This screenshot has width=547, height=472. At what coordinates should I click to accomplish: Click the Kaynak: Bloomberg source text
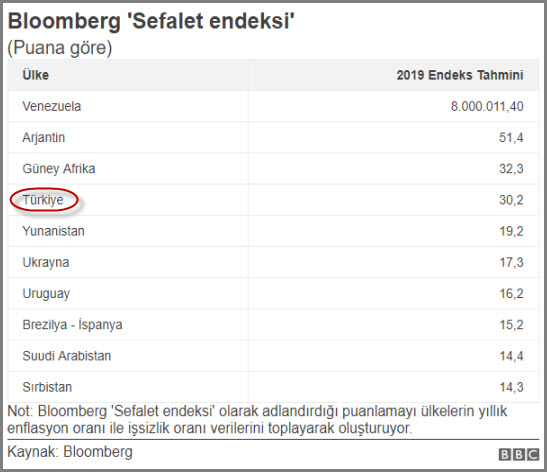coord(70,452)
